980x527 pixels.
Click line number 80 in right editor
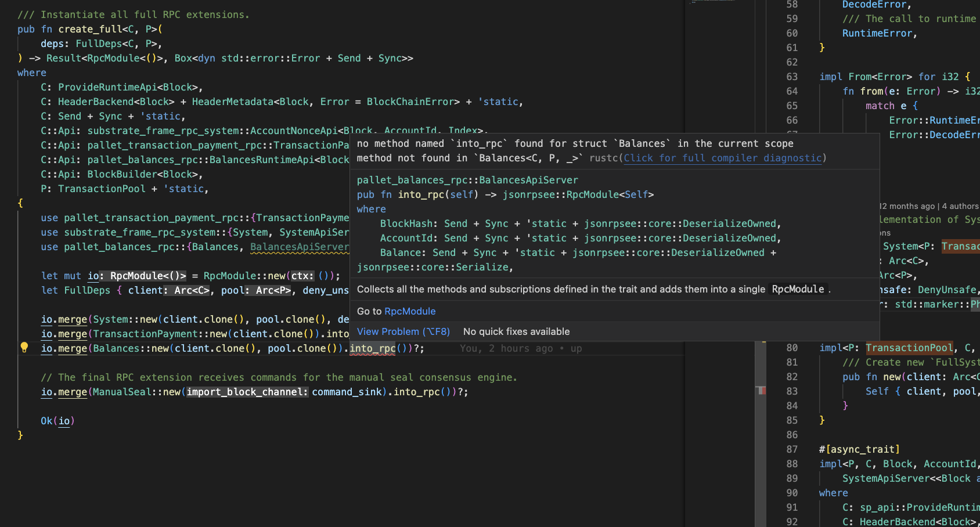click(x=792, y=348)
